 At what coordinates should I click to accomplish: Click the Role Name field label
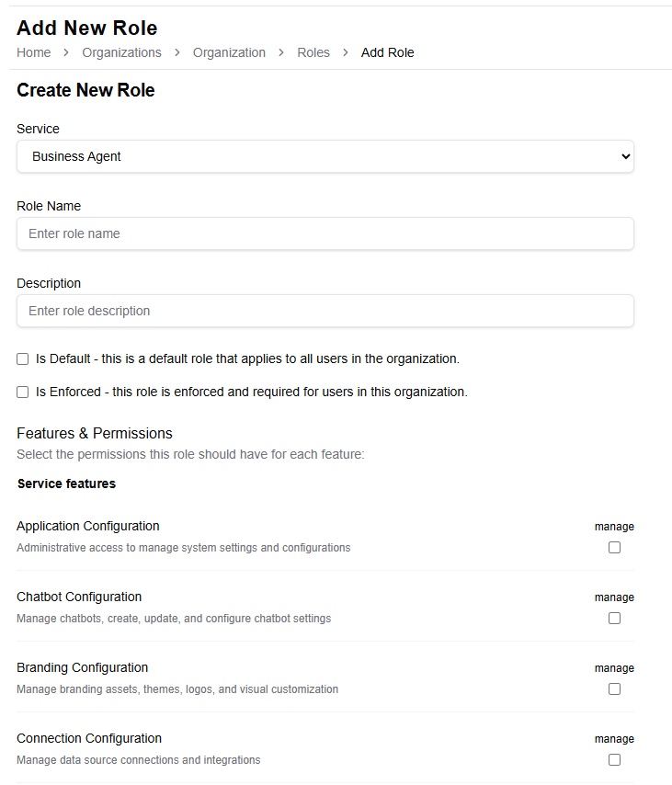pos(49,206)
